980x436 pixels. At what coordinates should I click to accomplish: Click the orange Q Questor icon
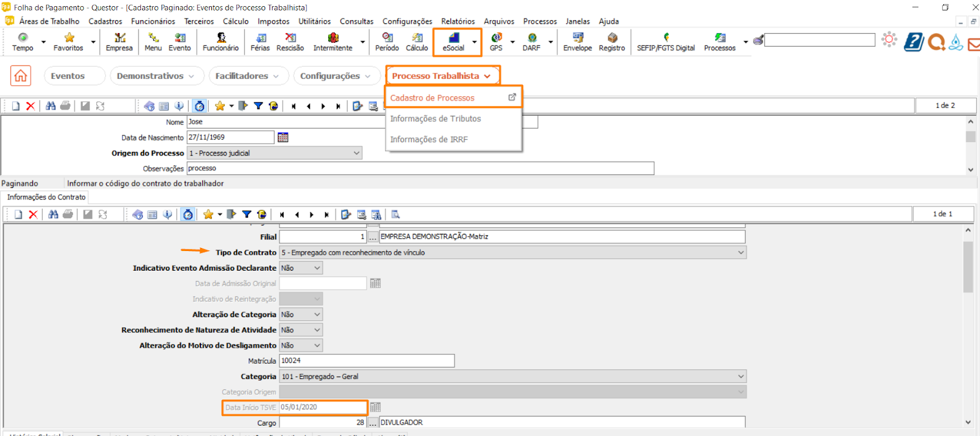click(x=936, y=42)
